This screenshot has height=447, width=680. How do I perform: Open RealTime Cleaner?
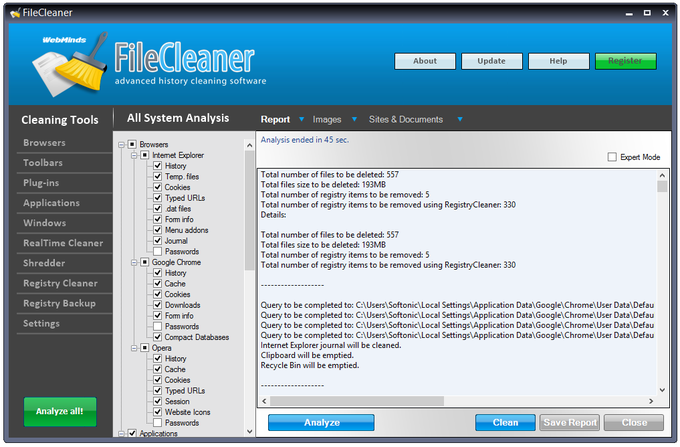(63, 243)
